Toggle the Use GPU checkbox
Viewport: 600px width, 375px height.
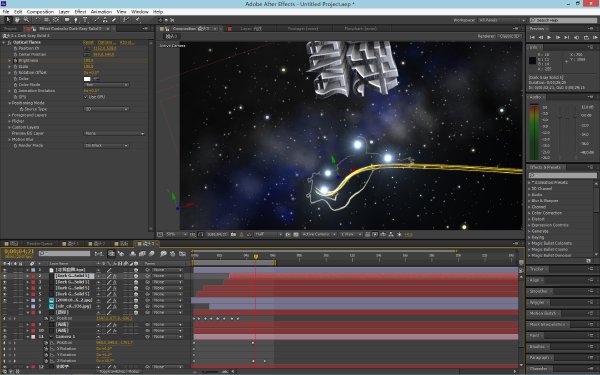[x=86, y=97]
